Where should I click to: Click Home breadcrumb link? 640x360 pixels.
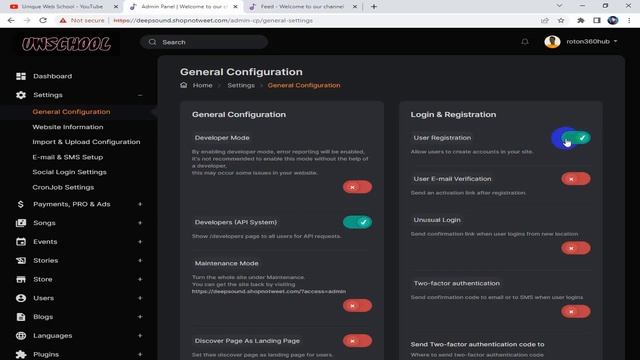(202, 85)
